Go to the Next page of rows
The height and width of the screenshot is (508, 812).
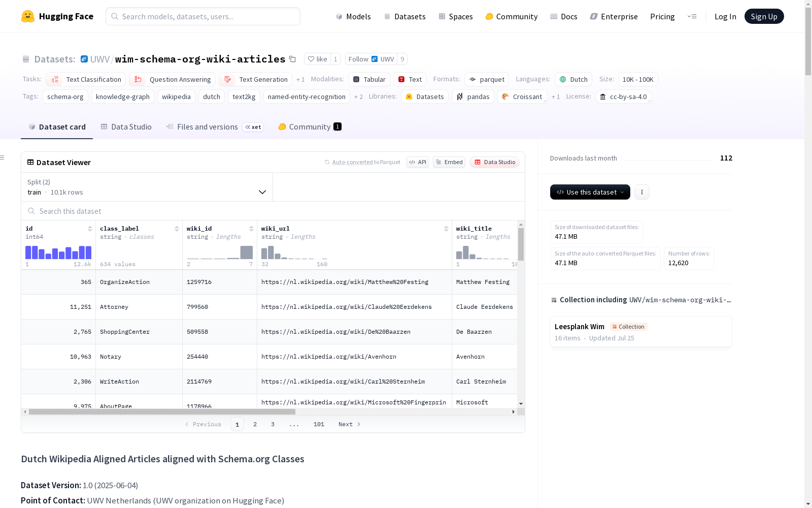click(x=350, y=424)
